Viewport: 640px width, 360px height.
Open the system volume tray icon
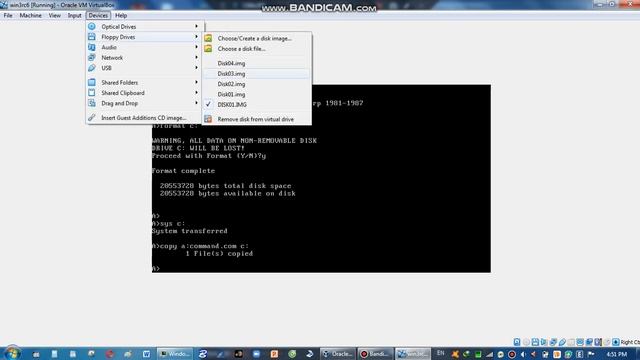[523, 354]
